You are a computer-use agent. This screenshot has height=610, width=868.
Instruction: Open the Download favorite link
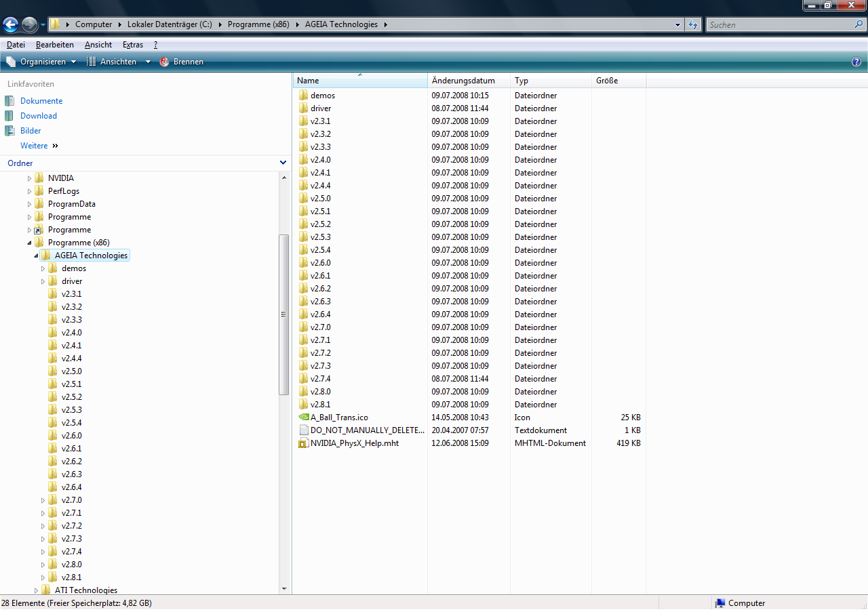coord(39,116)
